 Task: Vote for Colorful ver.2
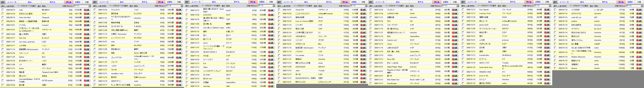click(x=455, y=40)
